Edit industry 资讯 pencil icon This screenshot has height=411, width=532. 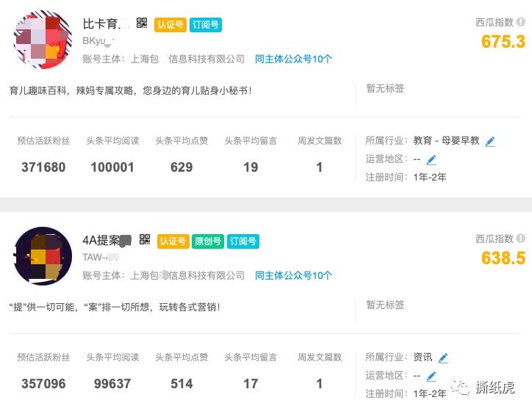pyautogui.click(x=443, y=358)
